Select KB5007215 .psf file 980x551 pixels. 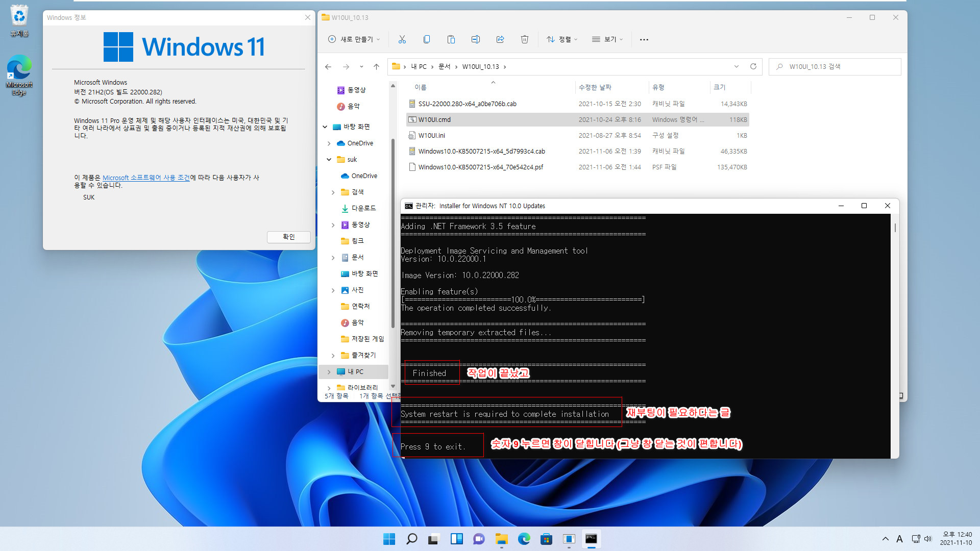(578, 167)
